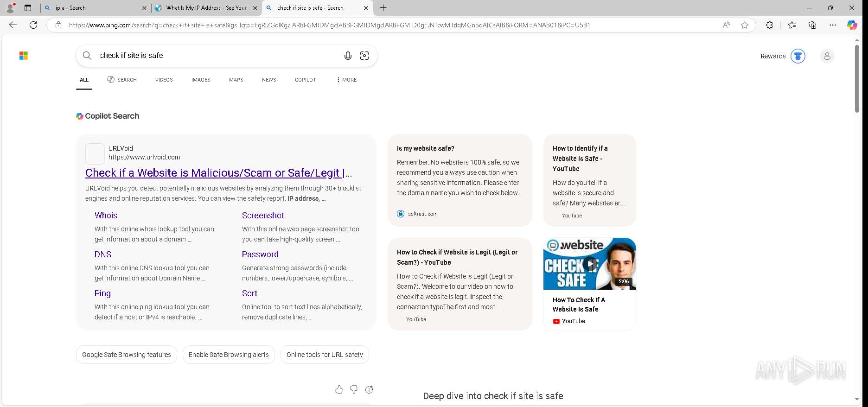Click the browser back arrow
This screenshot has width=868, height=407.
tap(13, 25)
